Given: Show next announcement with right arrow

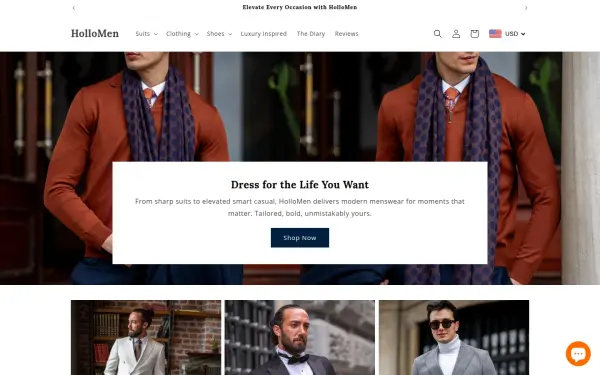Looking at the screenshot, I should pyautogui.click(x=526, y=8).
